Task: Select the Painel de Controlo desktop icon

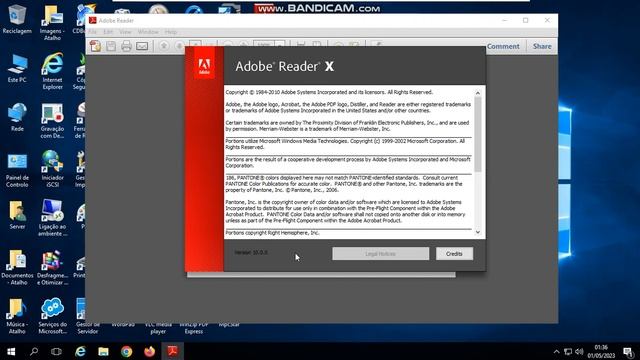Action: point(17,170)
